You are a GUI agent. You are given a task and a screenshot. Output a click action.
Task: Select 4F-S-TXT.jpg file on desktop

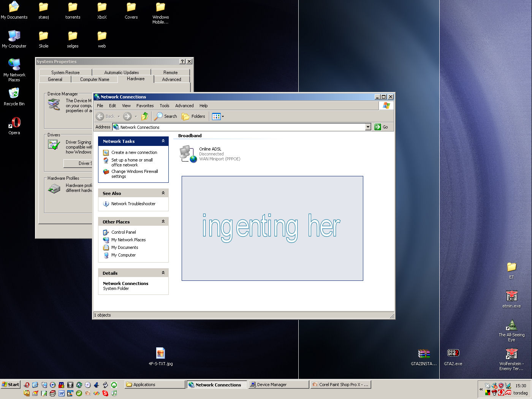coord(160,357)
